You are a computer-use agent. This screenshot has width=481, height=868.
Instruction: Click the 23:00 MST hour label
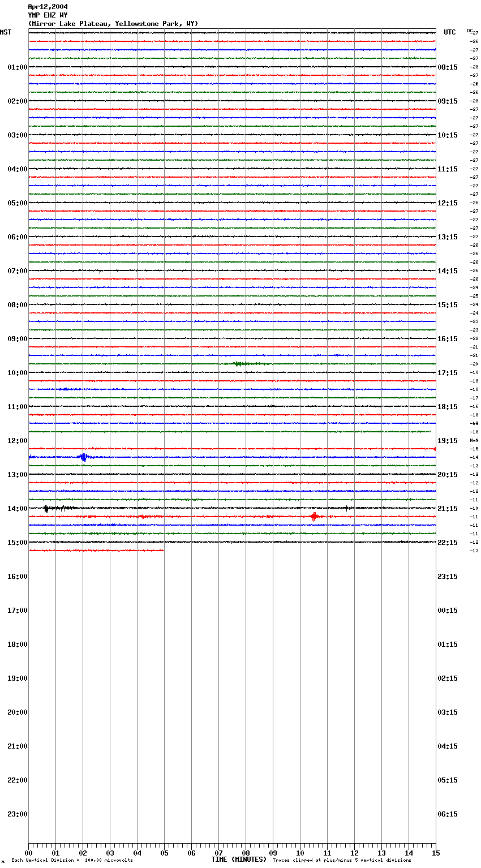pos(17,814)
